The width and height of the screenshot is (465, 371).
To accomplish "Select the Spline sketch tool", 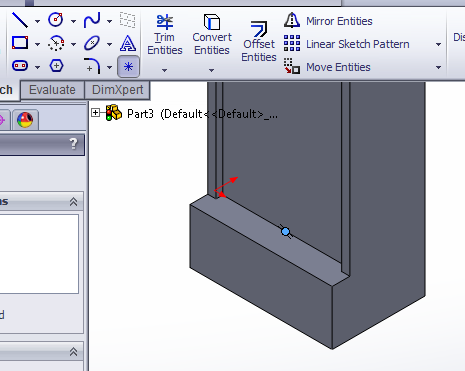I will tap(92, 20).
